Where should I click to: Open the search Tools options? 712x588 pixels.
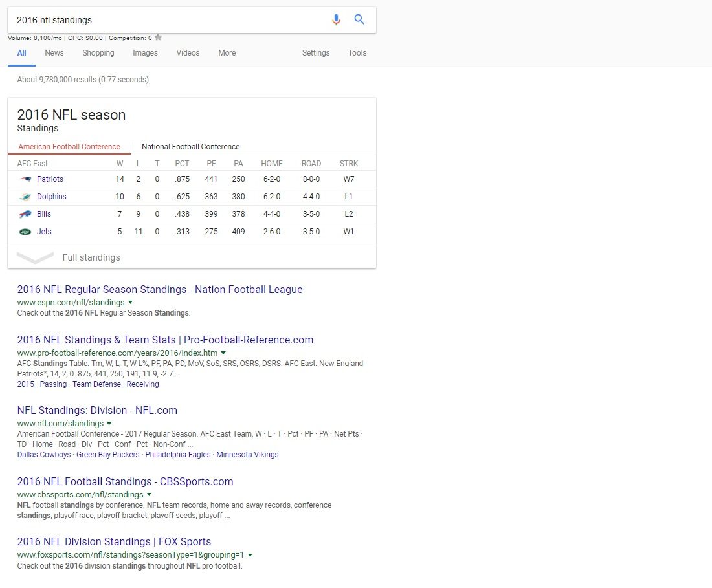click(x=357, y=52)
